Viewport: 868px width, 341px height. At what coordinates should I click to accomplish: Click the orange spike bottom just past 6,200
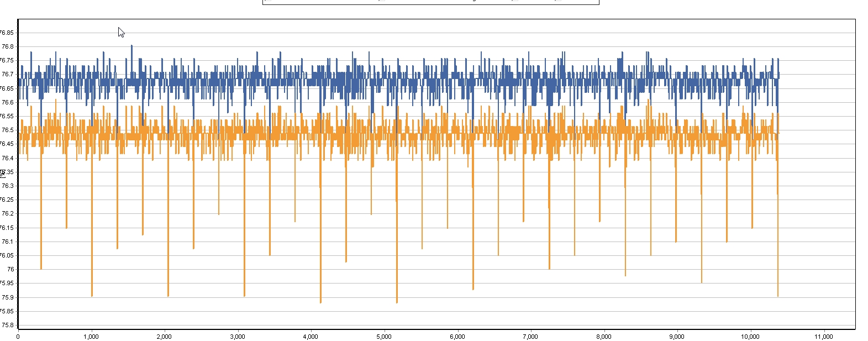click(x=473, y=288)
